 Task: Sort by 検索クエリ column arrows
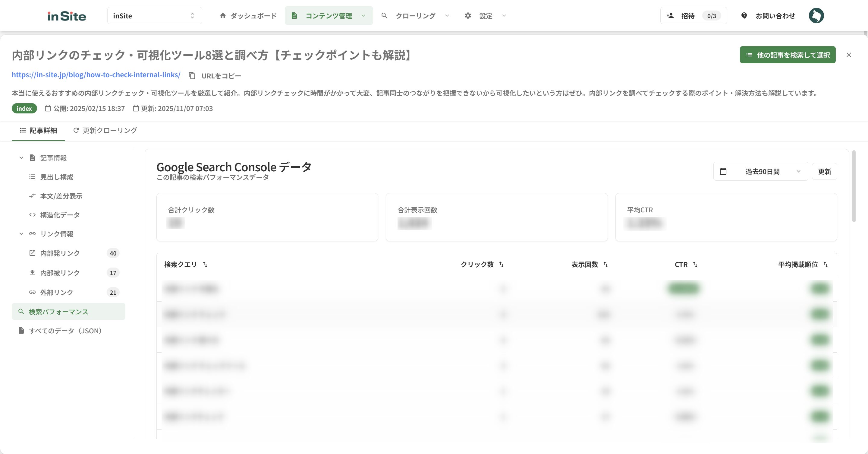[x=205, y=265]
